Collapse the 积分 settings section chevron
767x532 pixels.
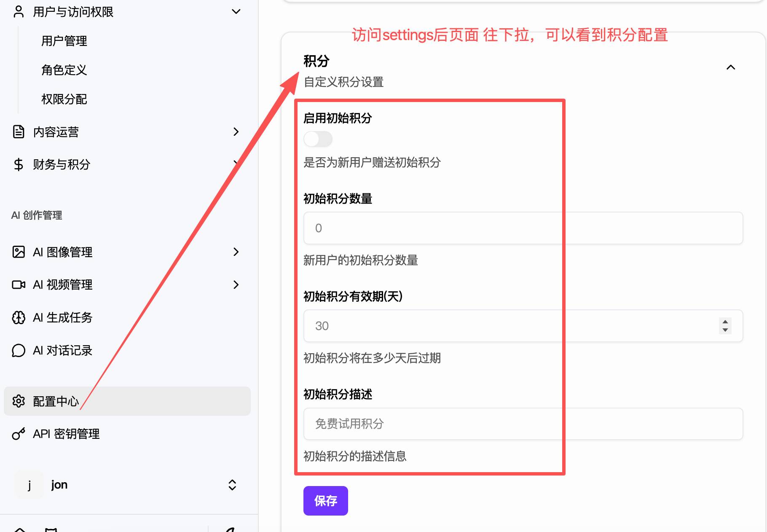731,67
